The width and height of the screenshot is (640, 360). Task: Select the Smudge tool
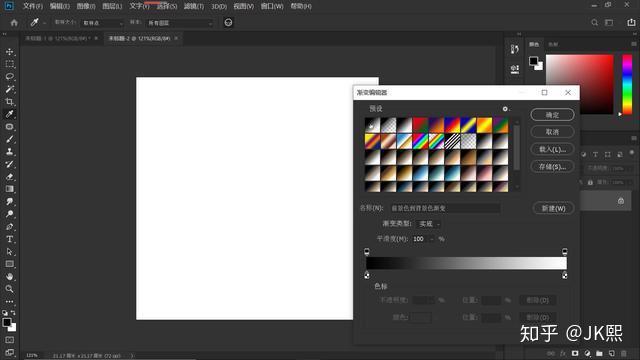click(9, 202)
